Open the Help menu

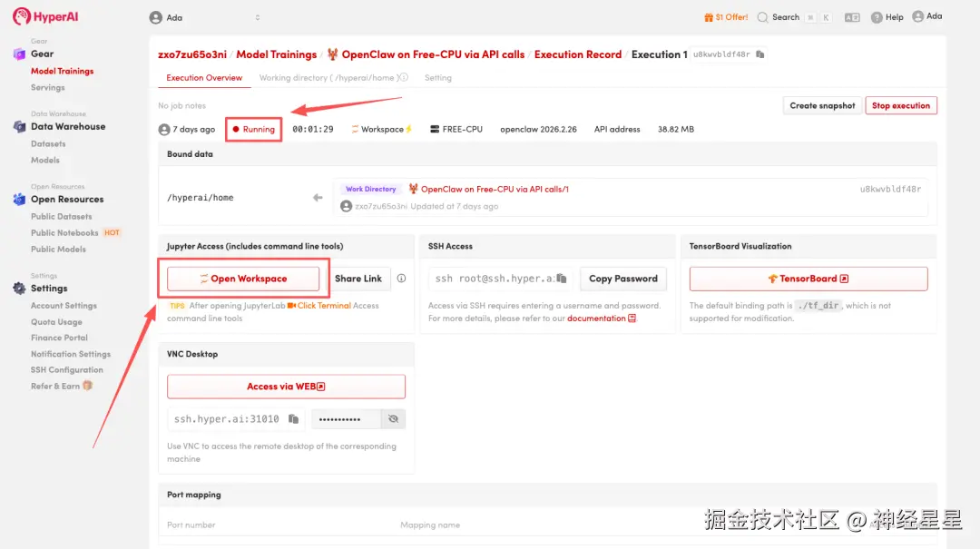pyautogui.click(x=887, y=17)
